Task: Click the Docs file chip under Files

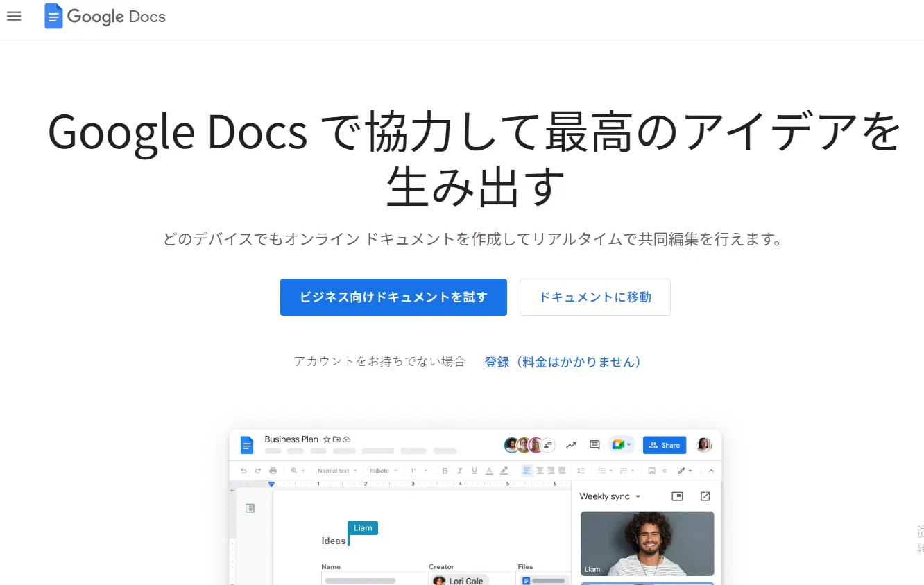Action: click(543, 580)
